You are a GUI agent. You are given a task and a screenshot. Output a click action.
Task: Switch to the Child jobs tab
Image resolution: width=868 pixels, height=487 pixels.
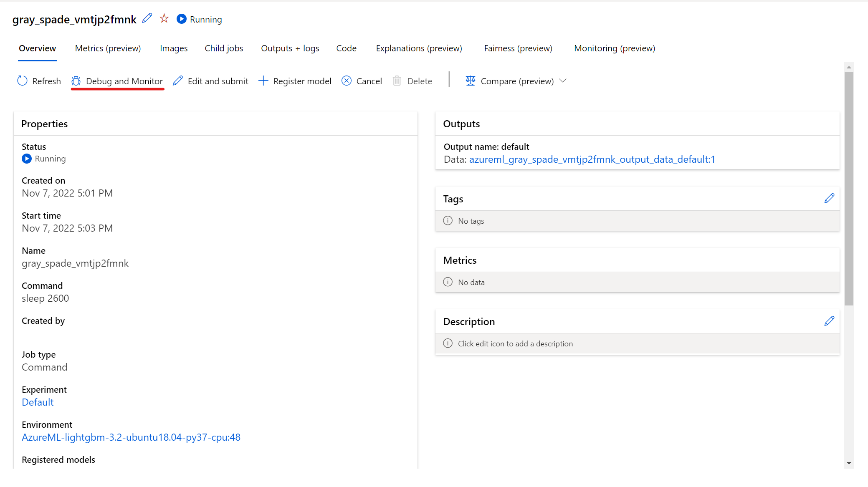click(x=223, y=48)
